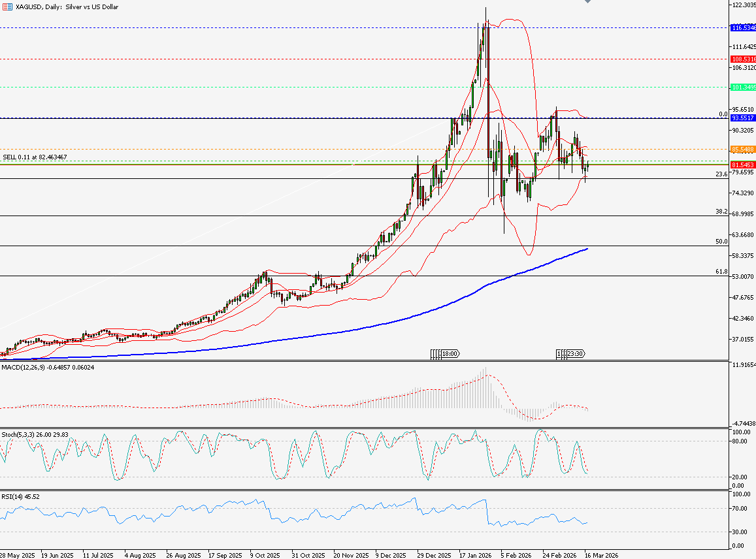The height and width of the screenshot is (559, 756).
Task: Click the current price tag showing 81.5463
Action: coord(743,166)
